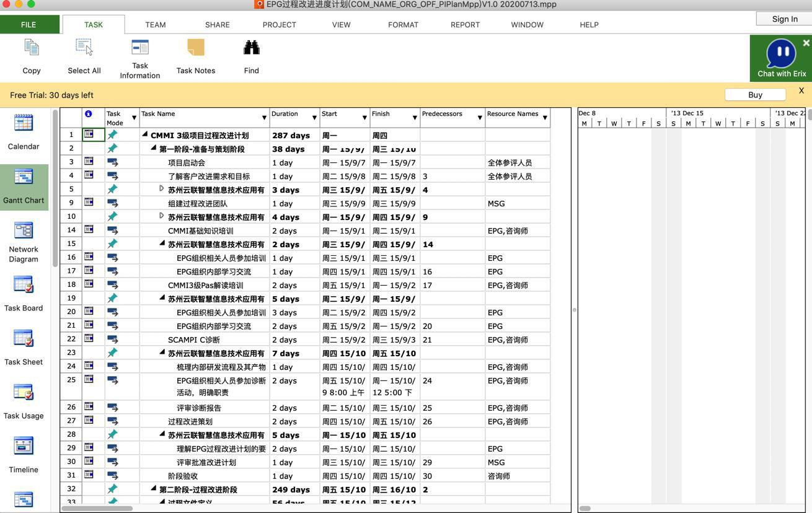Image resolution: width=812 pixels, height=513 pixels.
Task: Switch to the TEAM tab
Action: (x=155, y=25)
